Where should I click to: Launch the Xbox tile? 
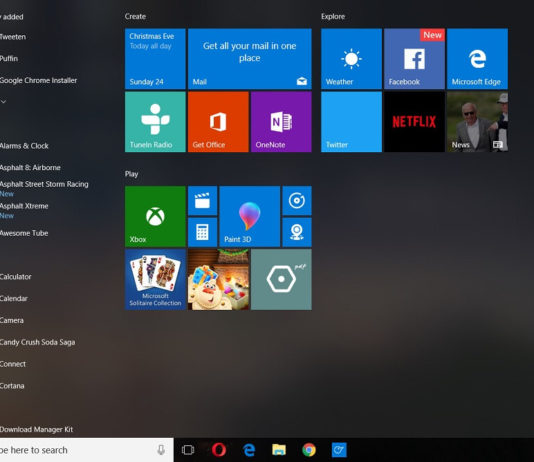pyautogui.click(x=155, y=217)
